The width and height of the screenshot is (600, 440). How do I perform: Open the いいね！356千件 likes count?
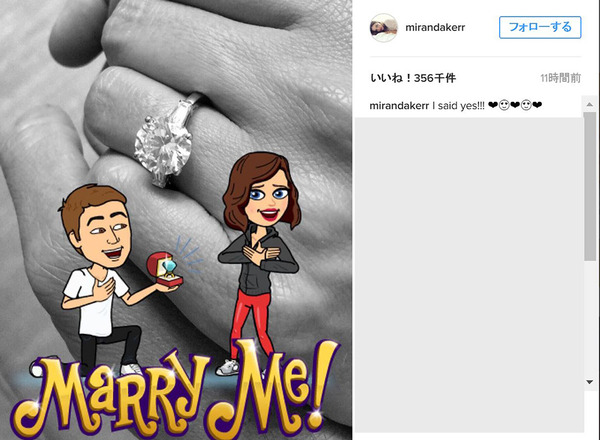click(413, 78)
